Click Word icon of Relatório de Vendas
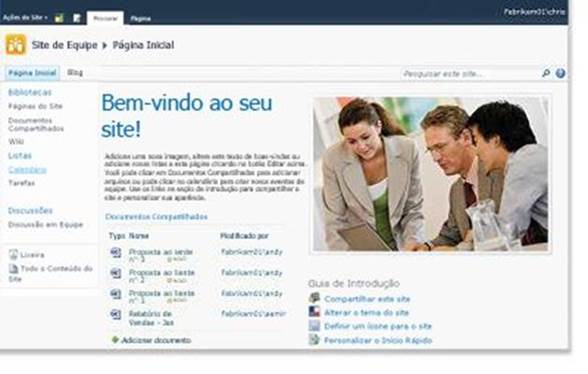Image resolution: width=588 pixels, height=374 pixels. click(x=116, y=314)
